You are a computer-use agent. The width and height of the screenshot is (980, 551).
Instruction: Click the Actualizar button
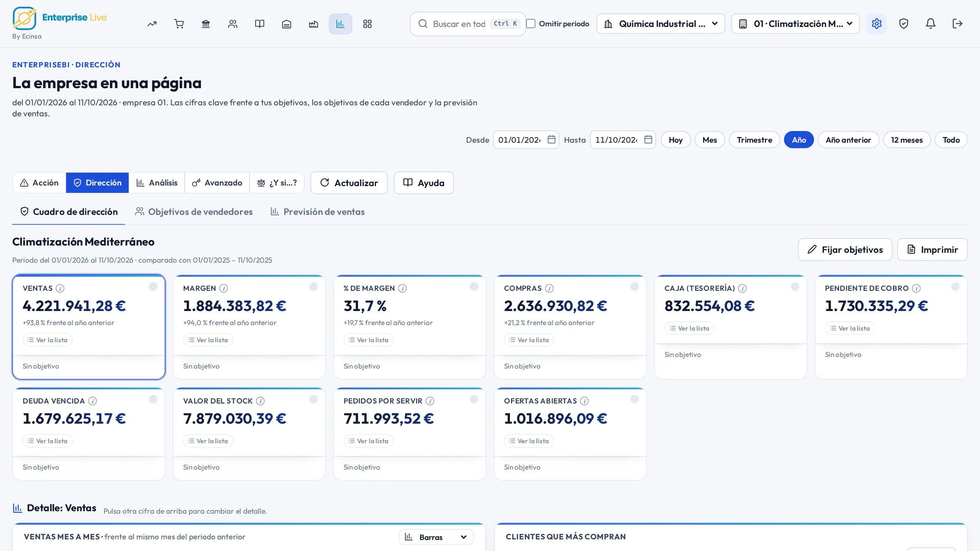pos(349,182)
